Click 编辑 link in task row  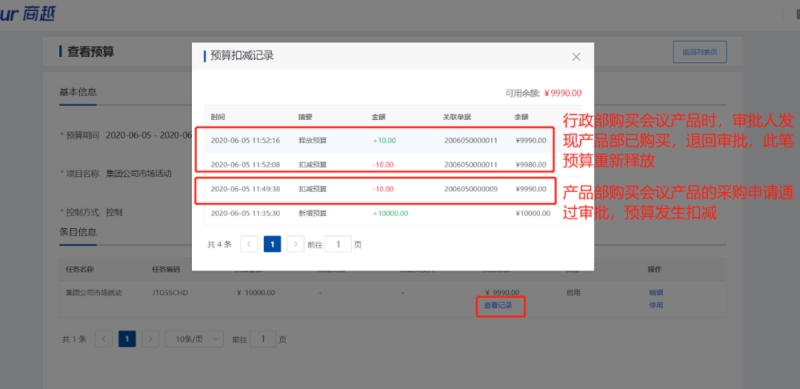tap(656, 293)
